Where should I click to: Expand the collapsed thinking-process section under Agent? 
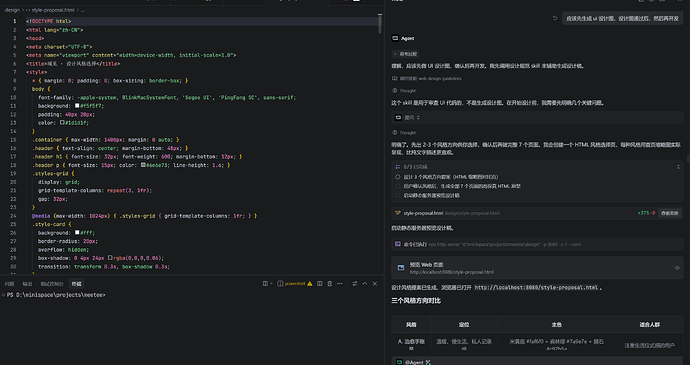405,54
